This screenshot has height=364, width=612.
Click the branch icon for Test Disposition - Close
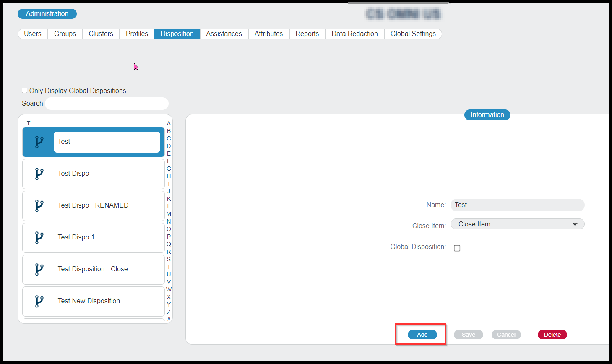[x=39, y=269]
